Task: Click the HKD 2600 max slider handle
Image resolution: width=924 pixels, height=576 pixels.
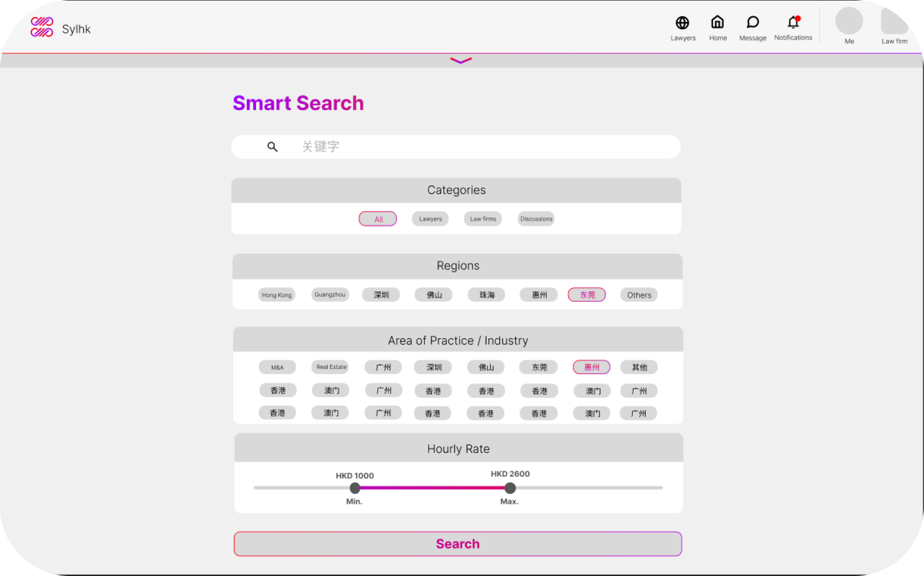Action: click(x=510, y=488)
